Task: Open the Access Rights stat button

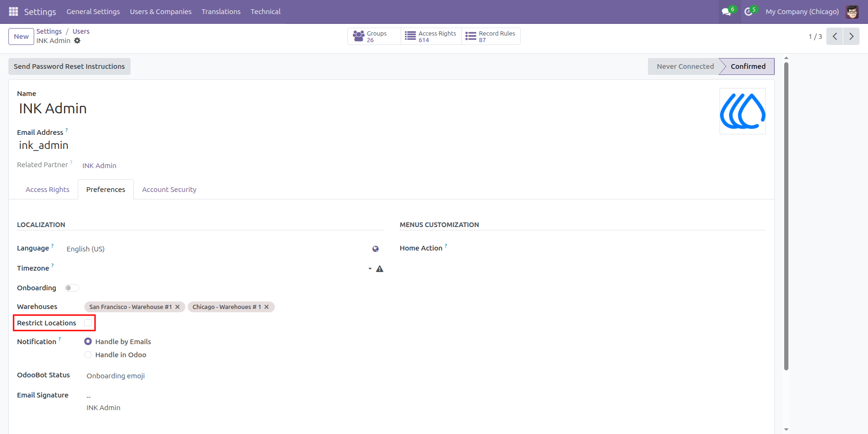Action: pyautogui.click(x=431, y=37)
